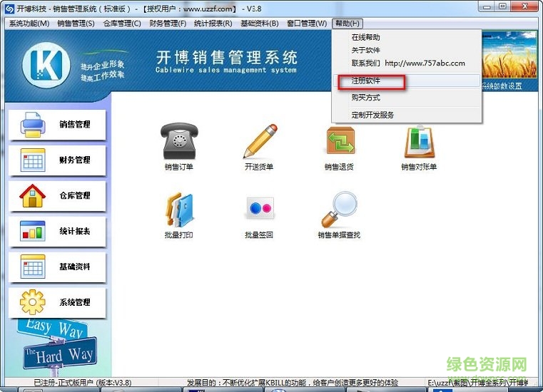Click the 开博销售管理系统 banner title

pyautogui.click(x=226, y=57)
